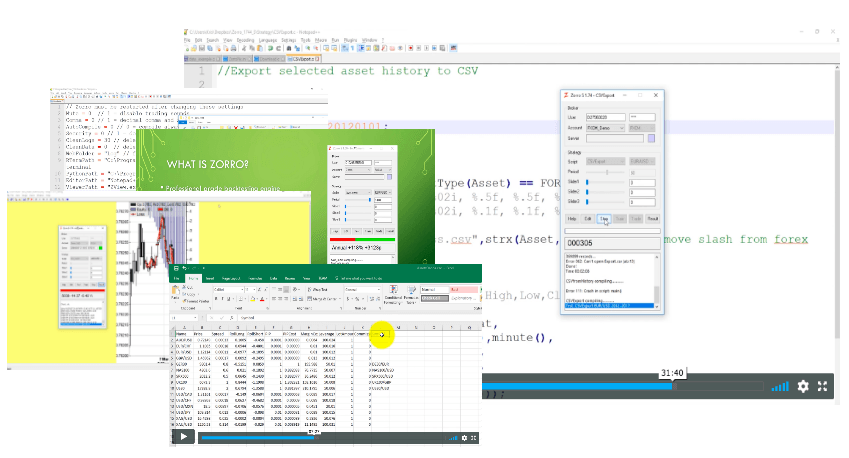
Task: Click the colored square next to Server field
Action: click(651, 139)
